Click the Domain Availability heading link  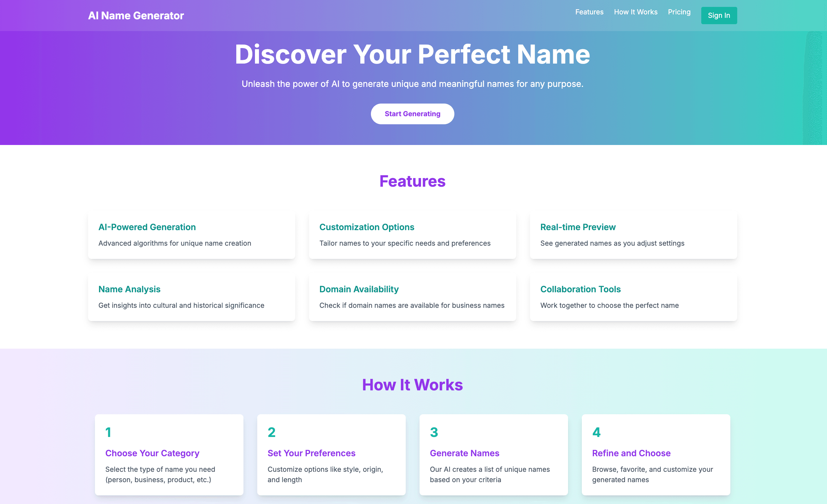pyautogui.click(x=359, y=289)
